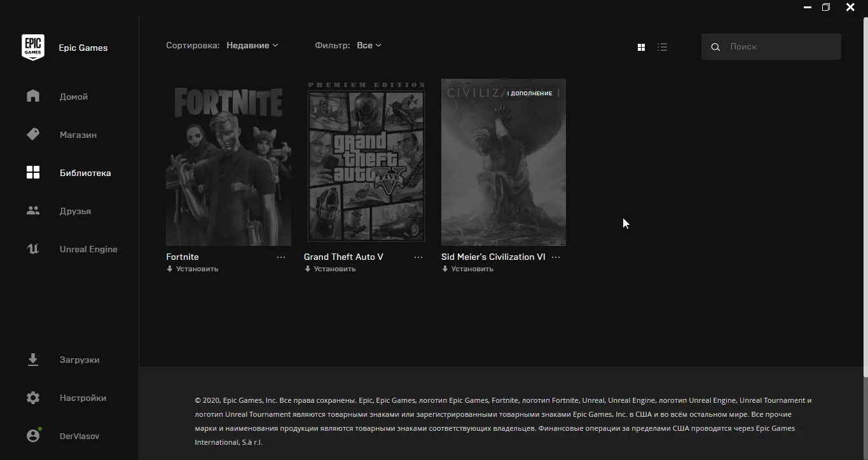Click the дополнение badge on Civilization VI
Viewport: 868px width, 460px height.
(x=530, y=93)
